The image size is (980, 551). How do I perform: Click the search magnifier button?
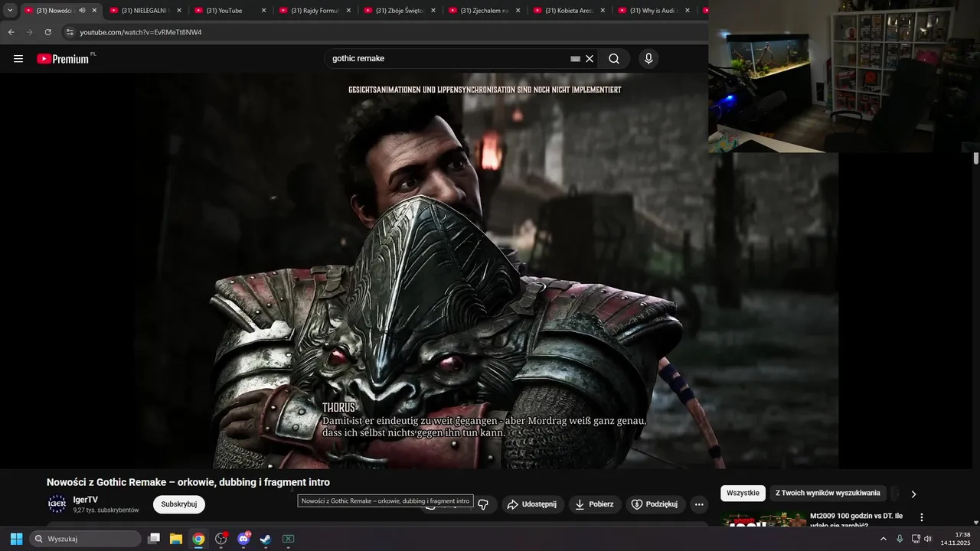(614, 59)
